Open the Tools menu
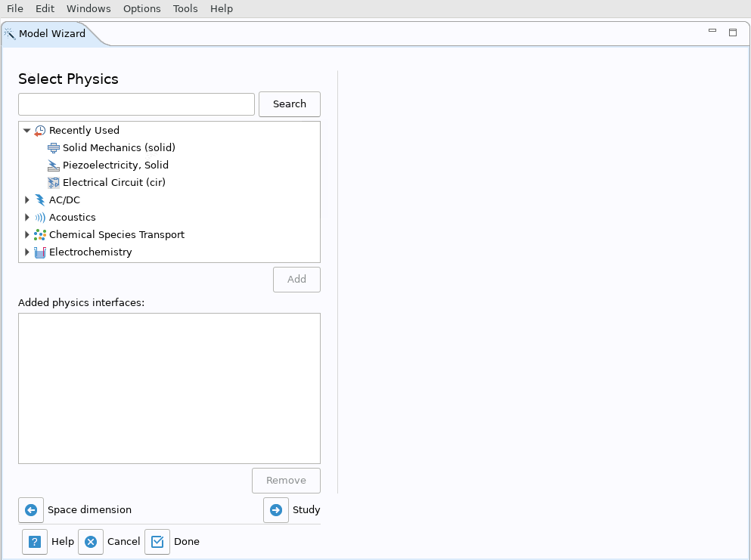751x560 pixels. click(185, 9)
